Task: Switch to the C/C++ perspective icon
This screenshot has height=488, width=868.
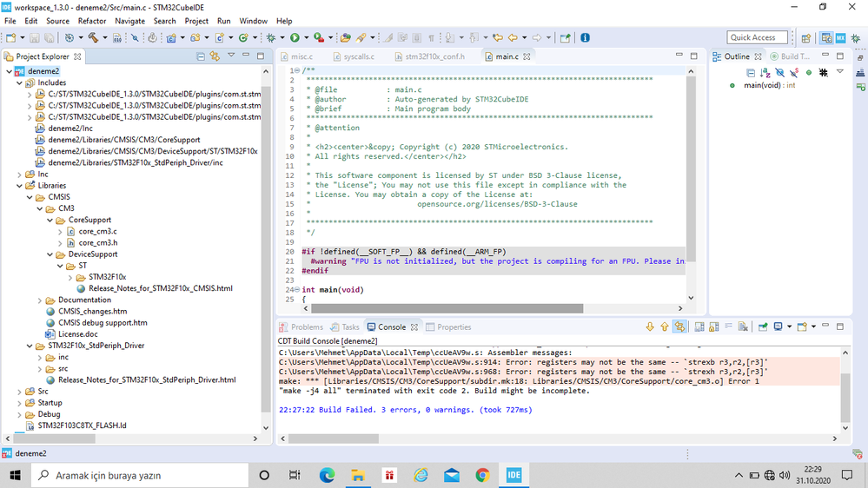Action: coord(826,37)
